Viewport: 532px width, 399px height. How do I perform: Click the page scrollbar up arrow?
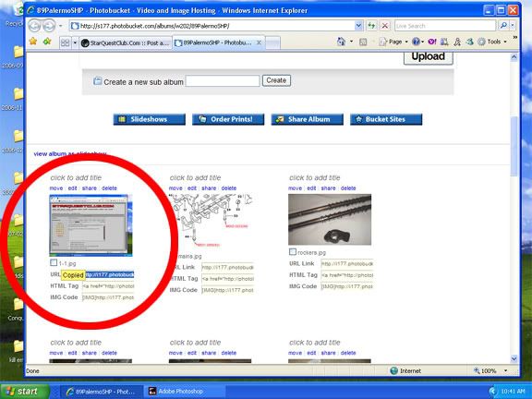coord(514,57)
